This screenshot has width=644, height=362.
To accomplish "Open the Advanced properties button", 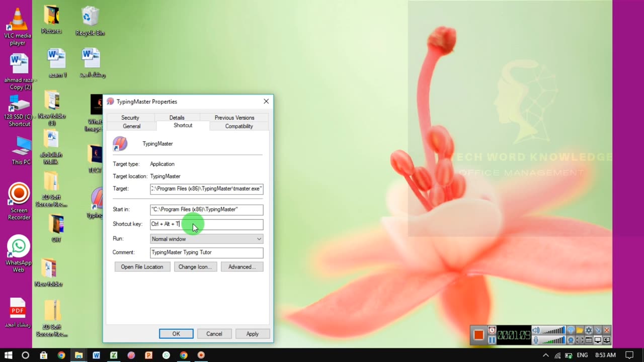I will click(242, 267).
